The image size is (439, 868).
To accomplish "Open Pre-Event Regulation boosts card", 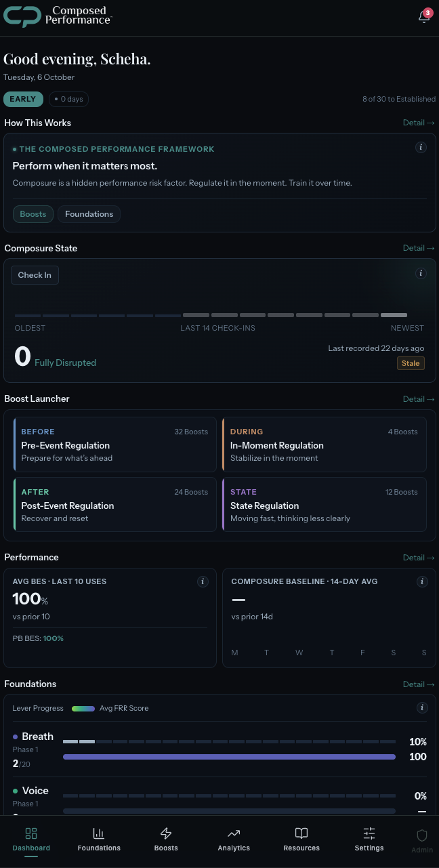I will [x=114, y=445].
